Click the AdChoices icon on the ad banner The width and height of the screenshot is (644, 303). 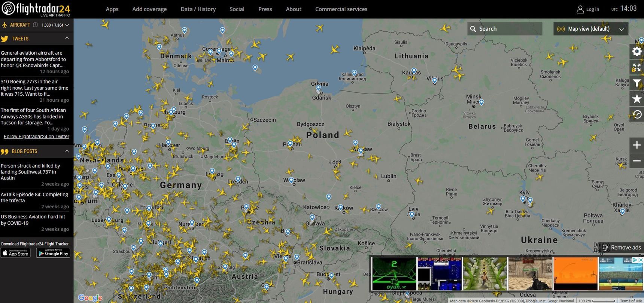(635, 260)
